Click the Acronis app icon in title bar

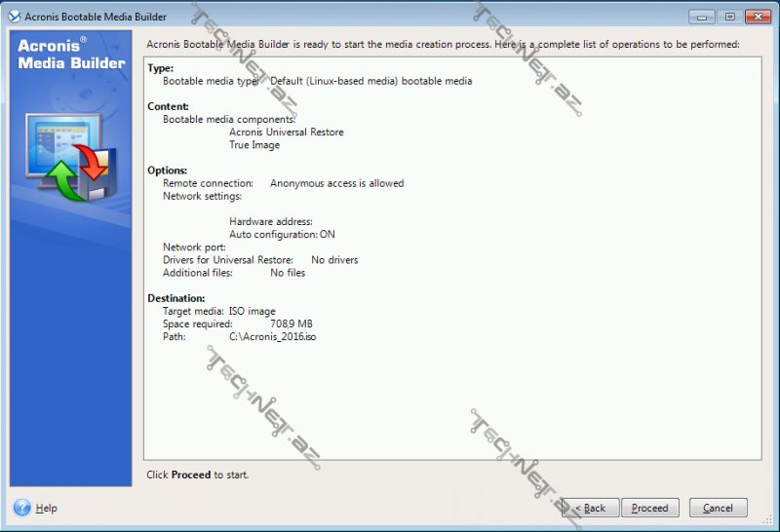coord(14,17)
